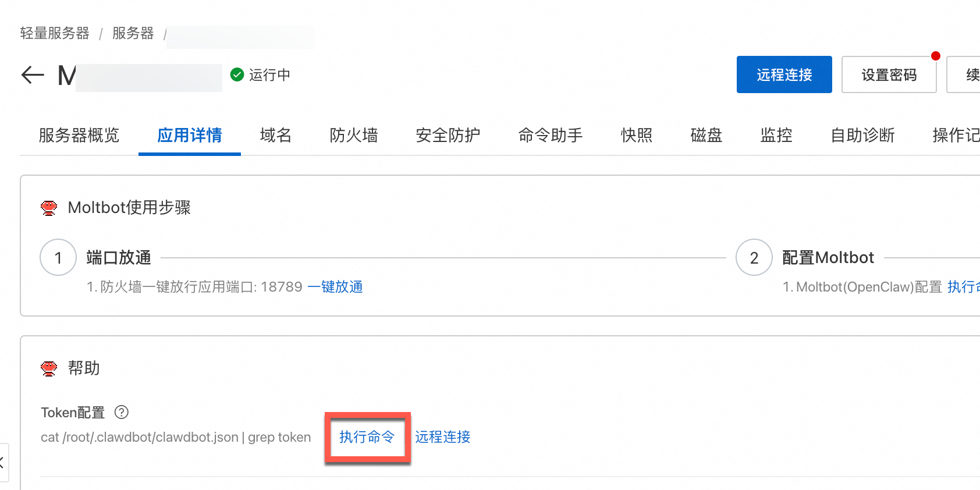Click the Moltbot使用步骤 heading
The image size is (980, 490).
[x=129, y=208]
